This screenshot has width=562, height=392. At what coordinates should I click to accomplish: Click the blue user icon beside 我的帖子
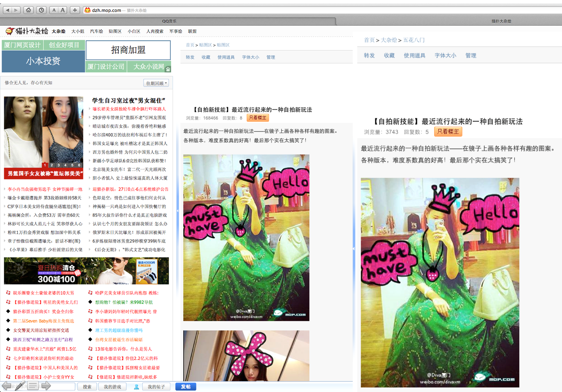click(x=136, y=387)
